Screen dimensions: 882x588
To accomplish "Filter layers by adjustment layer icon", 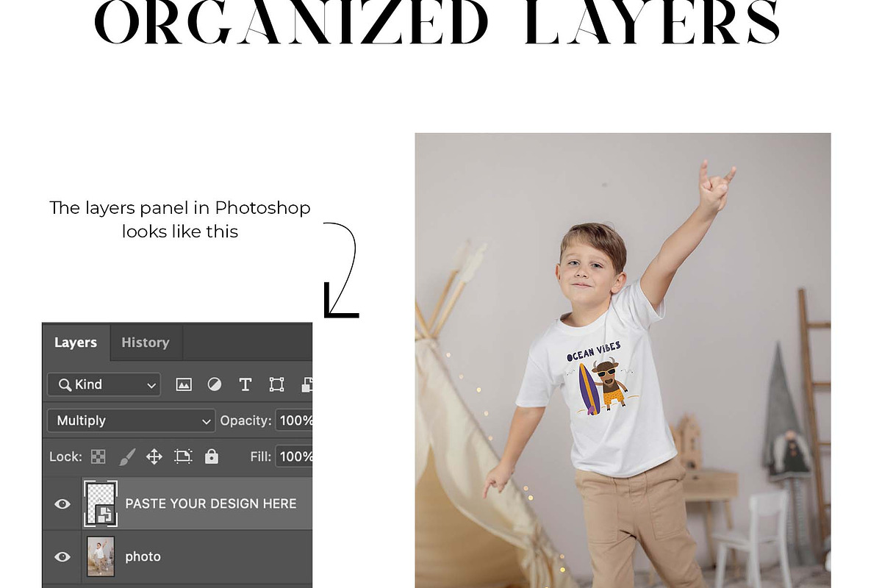I will [215, 384].
